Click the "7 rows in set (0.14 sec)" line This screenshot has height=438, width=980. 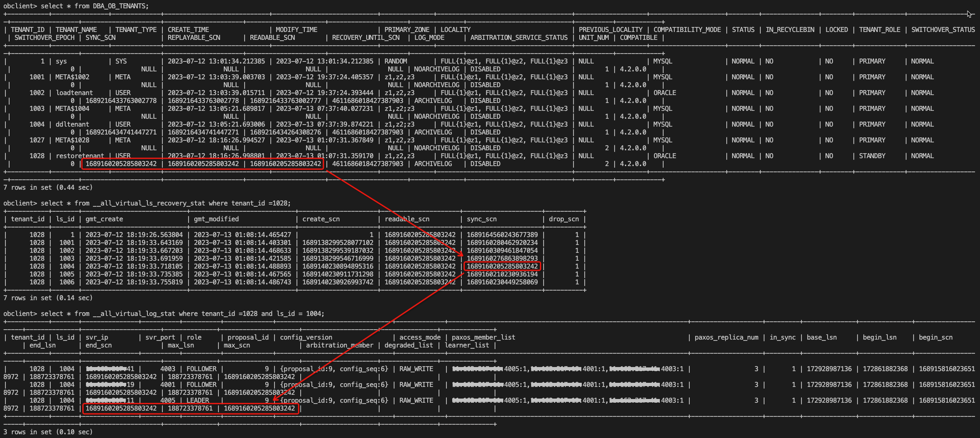click(48, 298)
